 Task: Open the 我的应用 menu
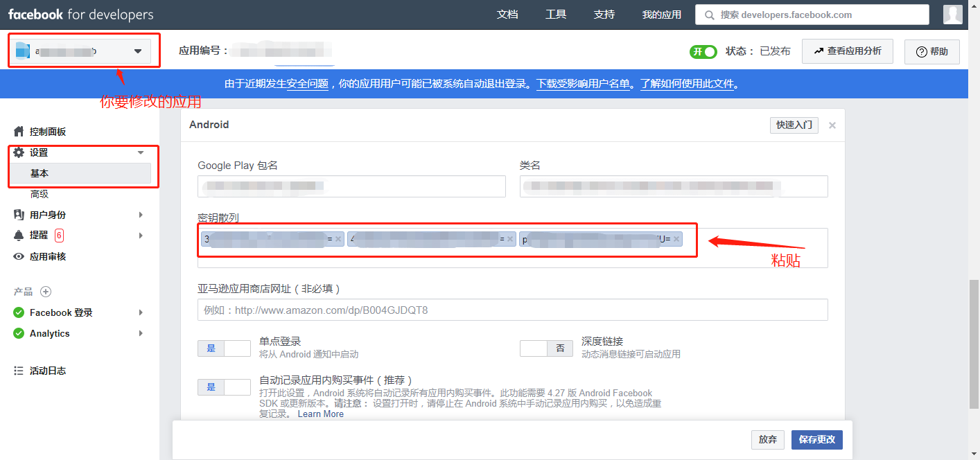pos(661,15)
